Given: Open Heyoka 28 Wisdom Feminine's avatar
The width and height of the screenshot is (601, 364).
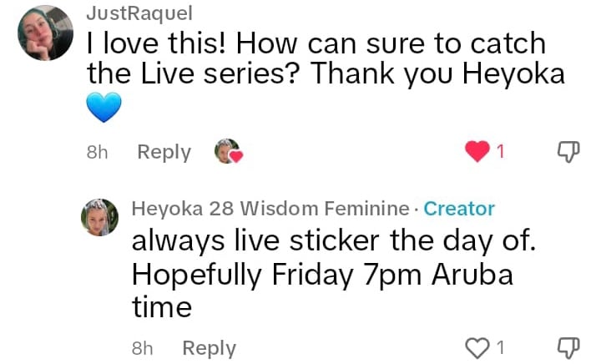Looking at the screenshot, I should 99,217.
